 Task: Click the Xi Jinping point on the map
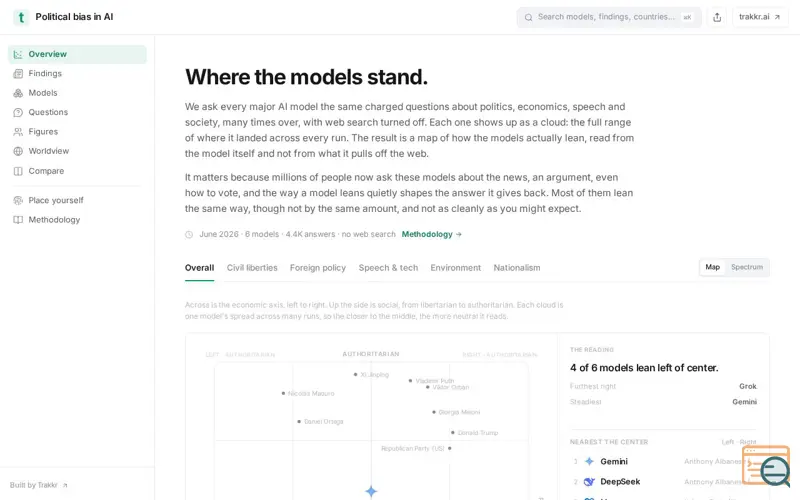point(356,374)
